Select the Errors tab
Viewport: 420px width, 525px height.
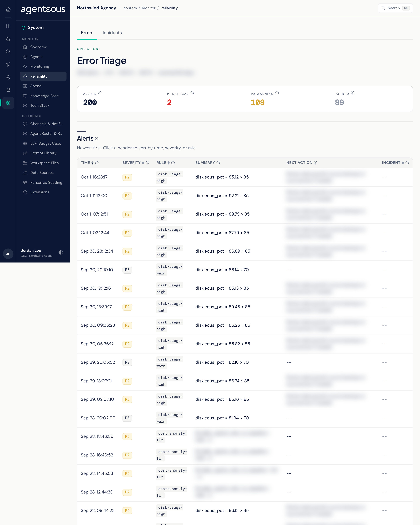(87, 33)
